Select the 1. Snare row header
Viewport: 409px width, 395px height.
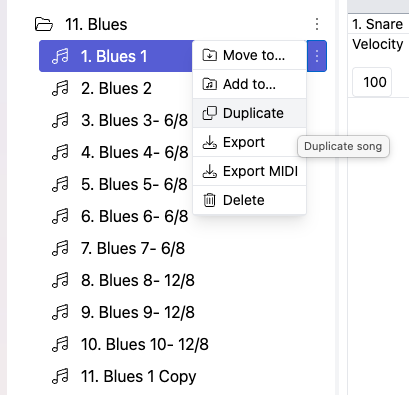pos(378,24)
